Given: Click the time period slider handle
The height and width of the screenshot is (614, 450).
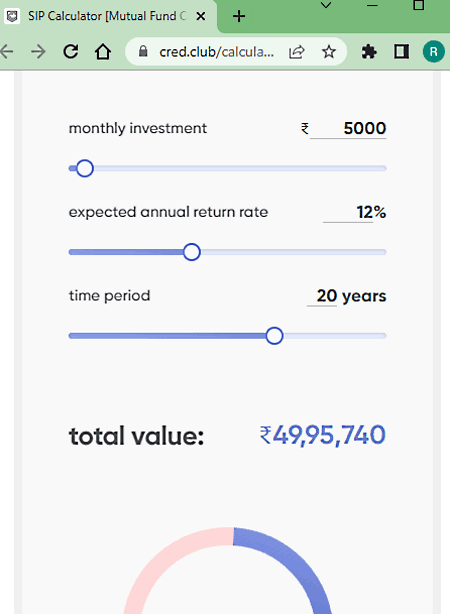Looking at the screenshot, I should [x=274, y=336].
